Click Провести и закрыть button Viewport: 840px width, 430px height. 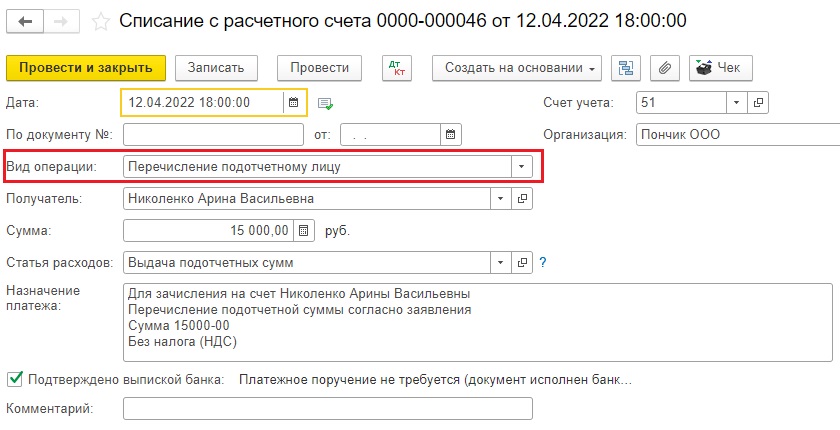pyautogui.click(x=86, y=68)
